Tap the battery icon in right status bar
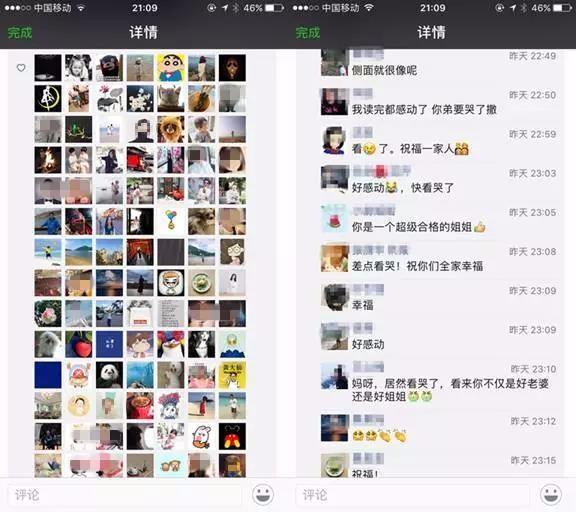The width and height of the screenshot is (576, 512). click(x=562, y=8)
